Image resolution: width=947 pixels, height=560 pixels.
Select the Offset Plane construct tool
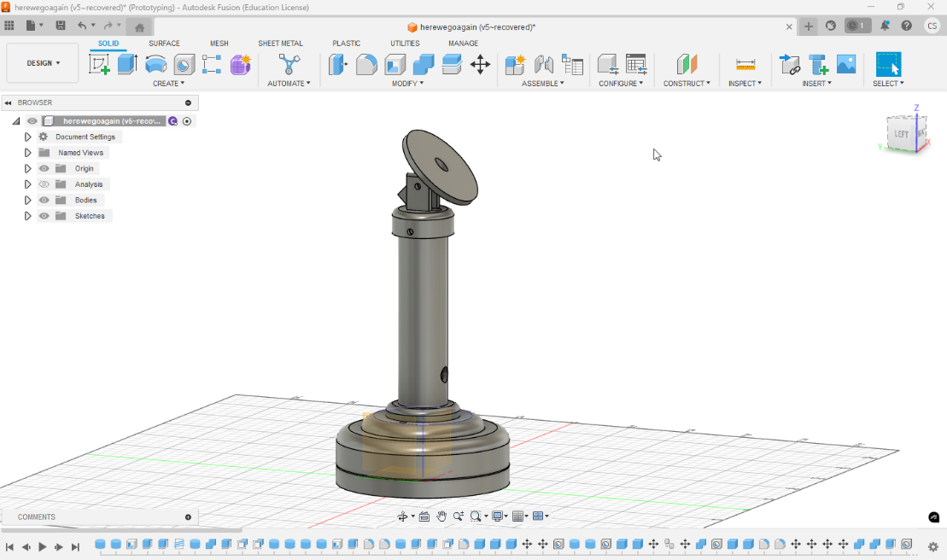687,64
